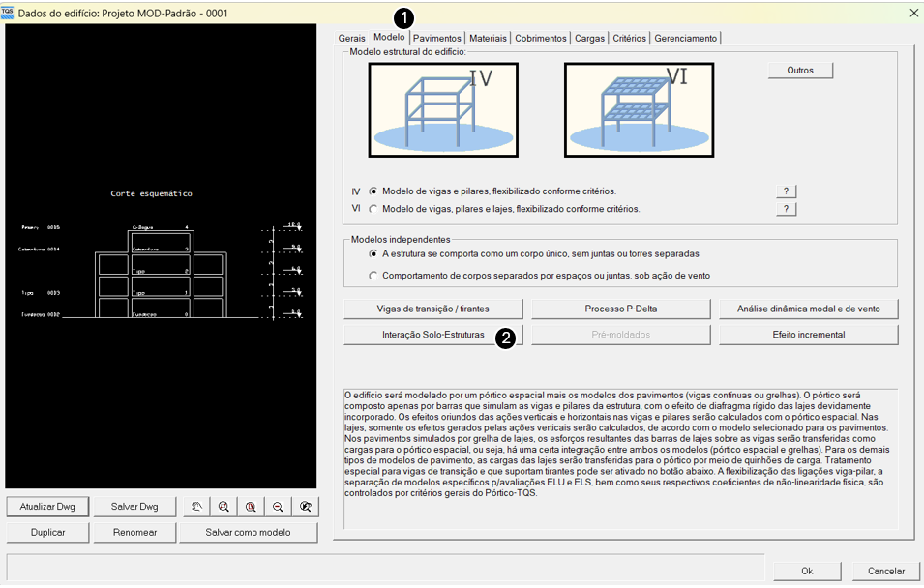Click the Cancelar button
Image resolution: width=924 pixels, height=588 pixels.
[886, 571]
